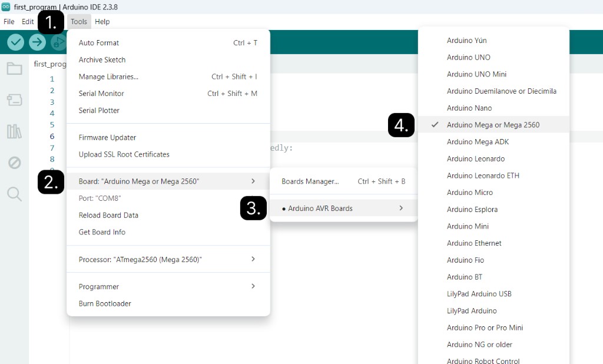Select Arduino UNO Mini board
The image size is (603, 364).
tap(493, 74)
